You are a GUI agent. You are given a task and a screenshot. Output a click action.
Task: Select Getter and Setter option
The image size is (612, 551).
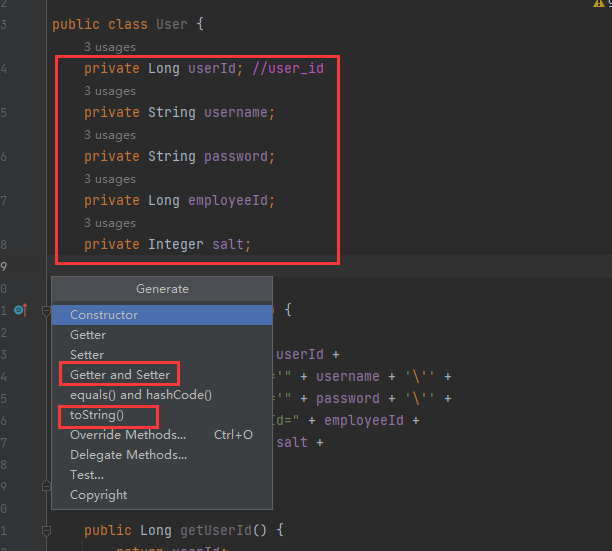(120, 375)
